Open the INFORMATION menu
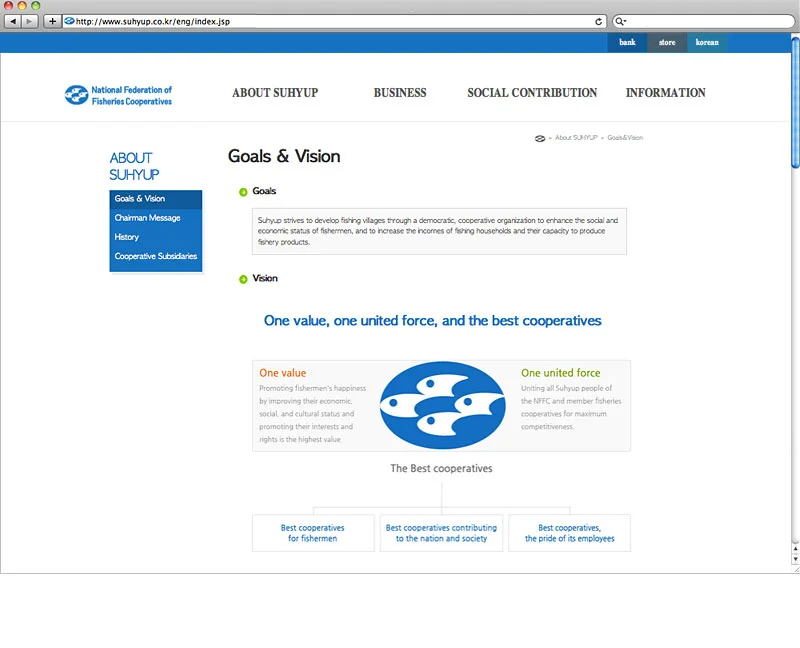Screen dimensions: 800x648 (666, 93)
